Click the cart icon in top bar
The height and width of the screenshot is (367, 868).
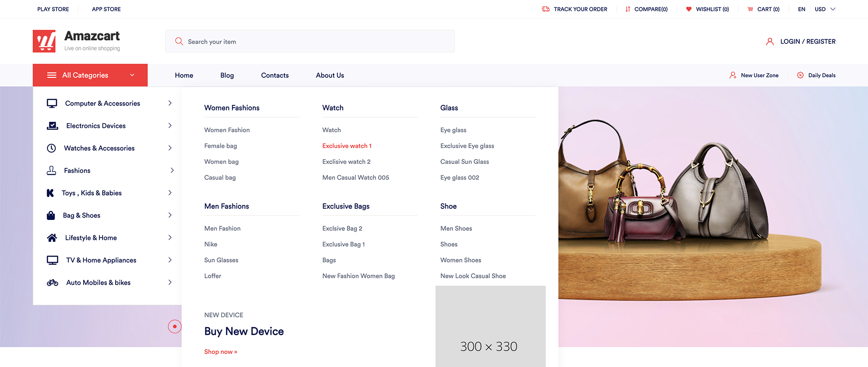tap(750, 9)
